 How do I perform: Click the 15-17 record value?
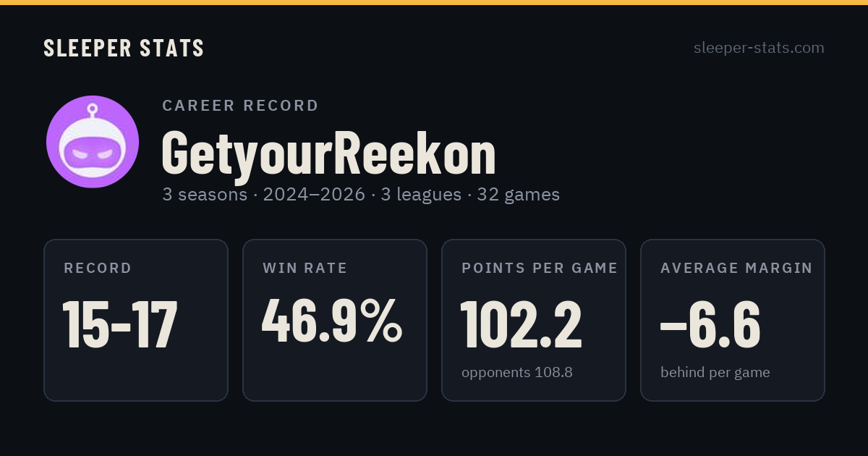[x=120, y=324]
